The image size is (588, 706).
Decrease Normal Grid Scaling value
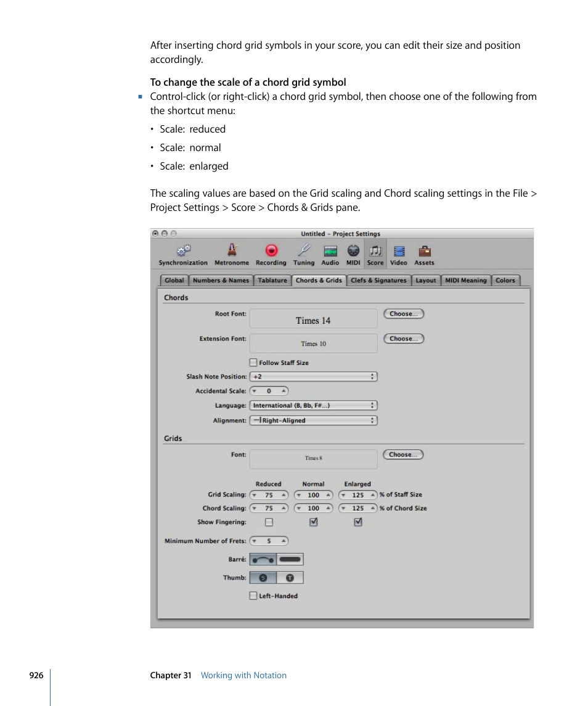(x=299, y=495)
